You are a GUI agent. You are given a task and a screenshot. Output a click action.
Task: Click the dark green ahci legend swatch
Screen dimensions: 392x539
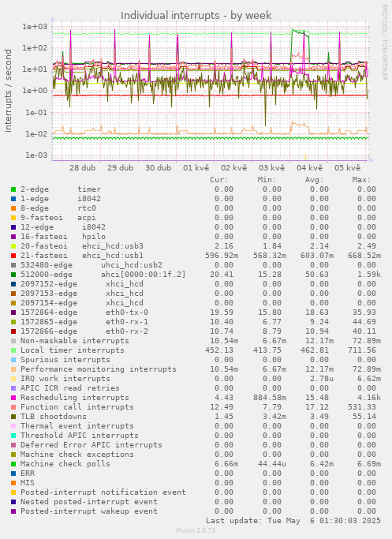click(13, 275)
